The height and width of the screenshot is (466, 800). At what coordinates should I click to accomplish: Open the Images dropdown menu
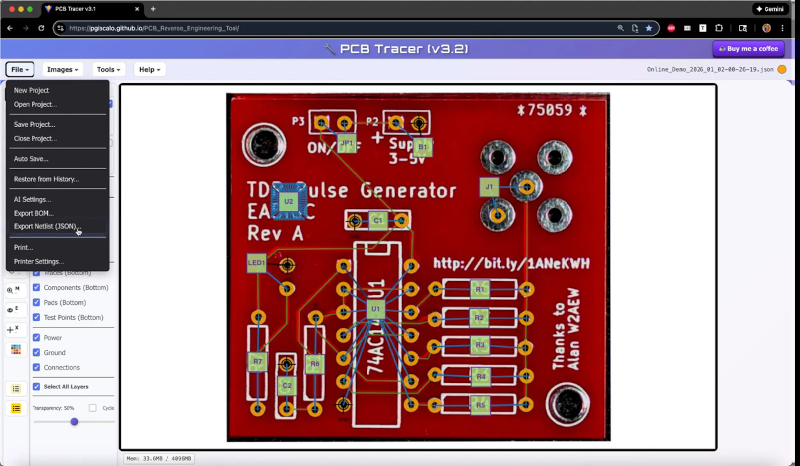(65, 70)
